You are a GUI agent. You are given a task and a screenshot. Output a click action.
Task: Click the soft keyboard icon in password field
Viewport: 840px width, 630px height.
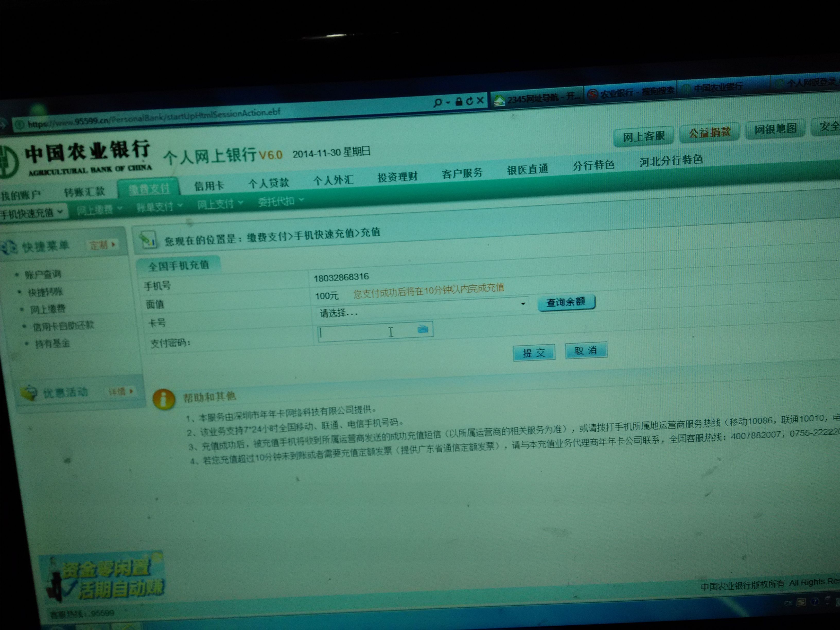[x=423, y=329]
